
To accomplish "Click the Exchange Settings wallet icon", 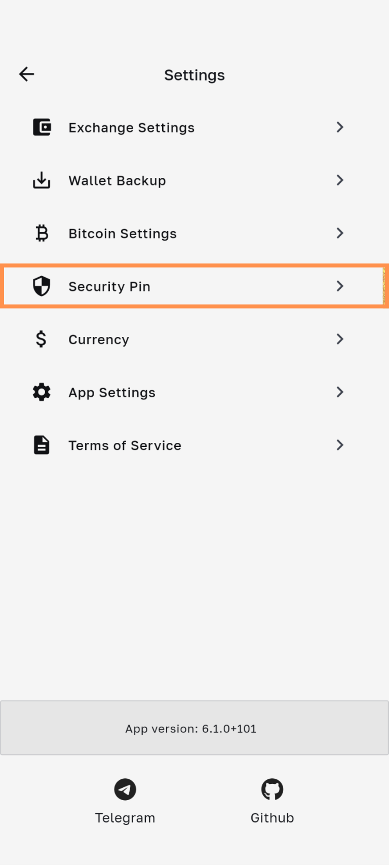I will point(42,127).
